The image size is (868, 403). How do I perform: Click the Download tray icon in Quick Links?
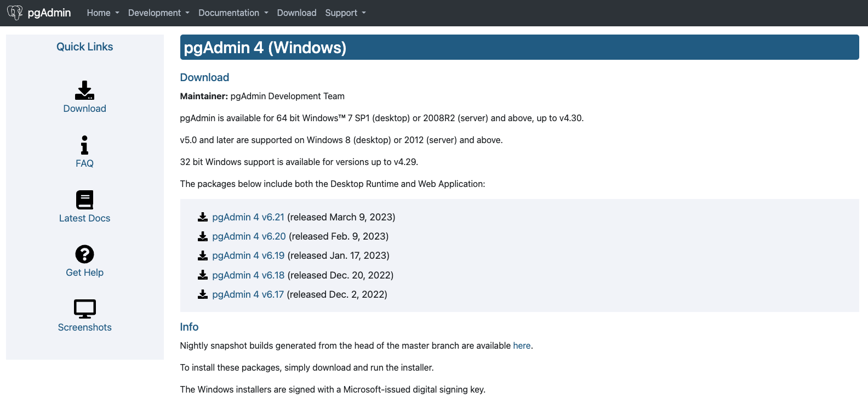point(84,90)
